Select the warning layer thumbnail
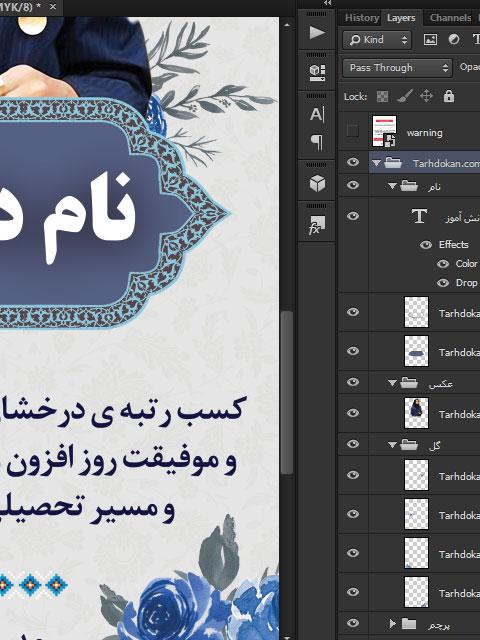 (384, 131)
